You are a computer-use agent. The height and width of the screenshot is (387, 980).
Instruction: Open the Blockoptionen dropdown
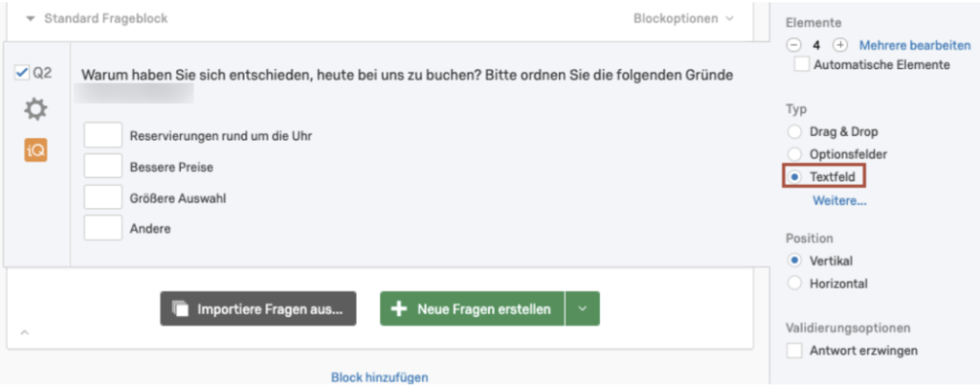(x=683, y=19)
